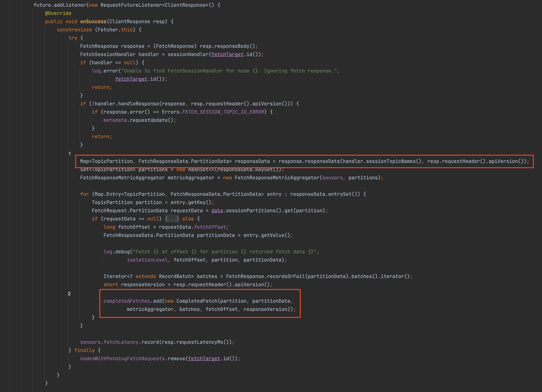Click FetchSessionHandler type in handler declaration
Screen dimensions: 542x392
(108, 54)
